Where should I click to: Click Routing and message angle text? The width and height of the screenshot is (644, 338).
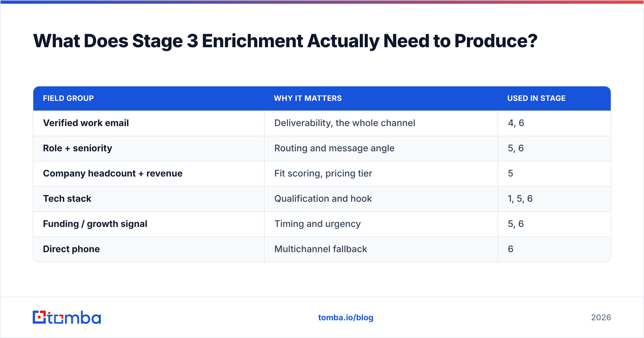[x=334, y=148]
